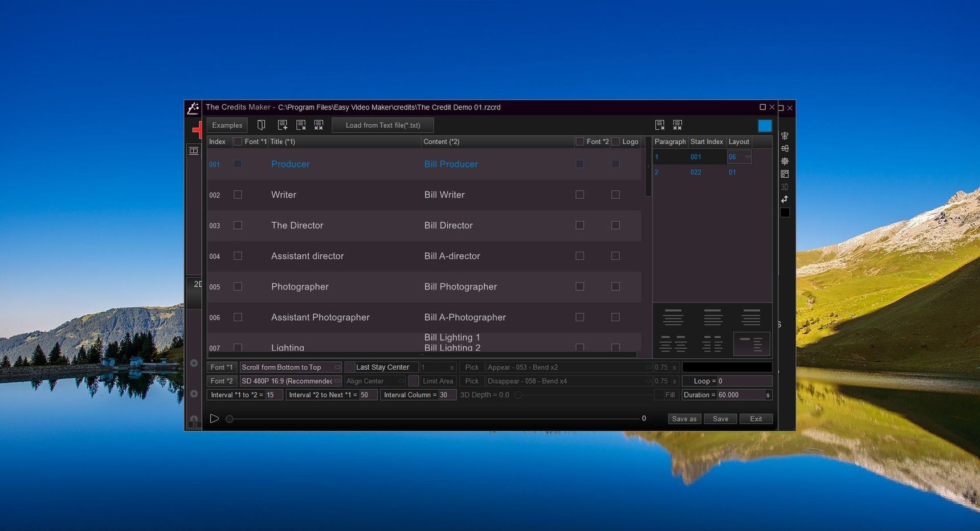Click the page icon beside the Examples button

[261, 125]
